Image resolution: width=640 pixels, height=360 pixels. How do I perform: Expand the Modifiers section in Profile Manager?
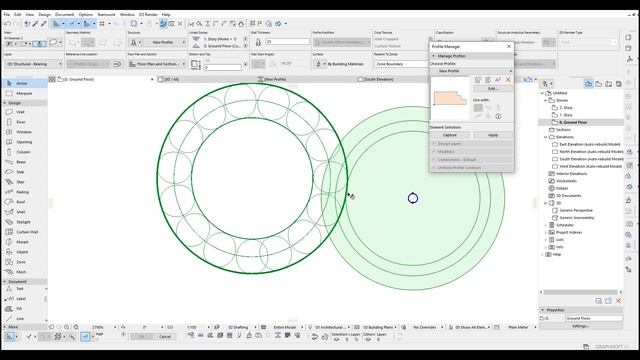(x=433, y=151)
